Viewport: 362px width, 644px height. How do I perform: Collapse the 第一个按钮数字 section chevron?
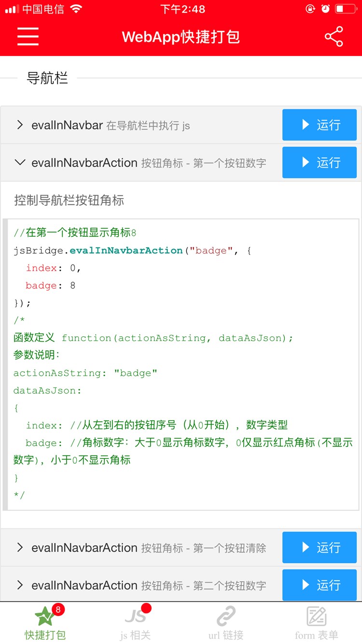coord(20,163)
